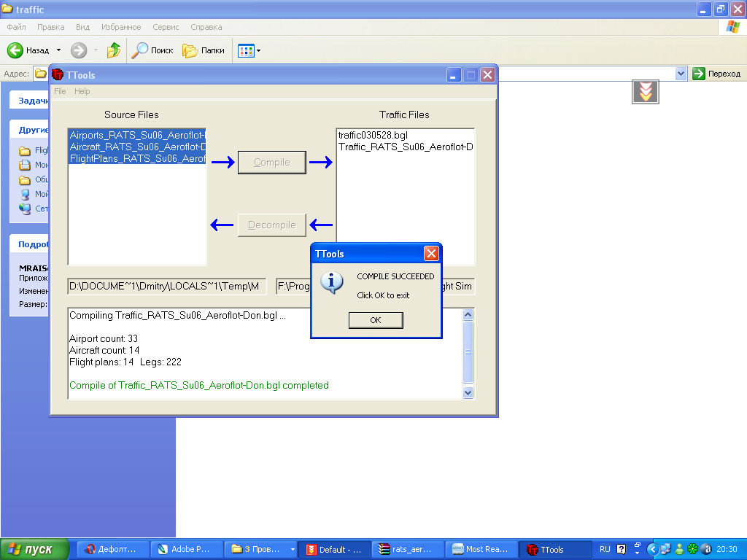This screenshot has width=747, height=560.
Task: Switch to the rats_aer taskbar window
Action: tap(408, 549)
